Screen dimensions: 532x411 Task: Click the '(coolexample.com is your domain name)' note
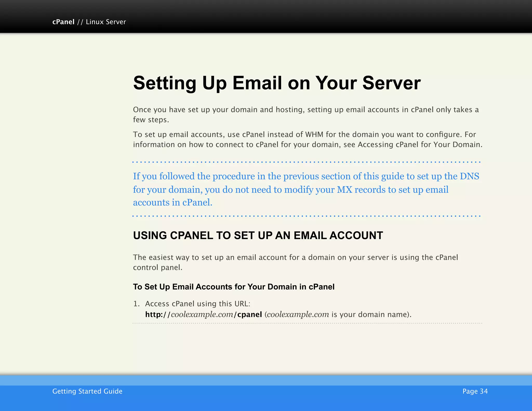[x=338, y=314]
